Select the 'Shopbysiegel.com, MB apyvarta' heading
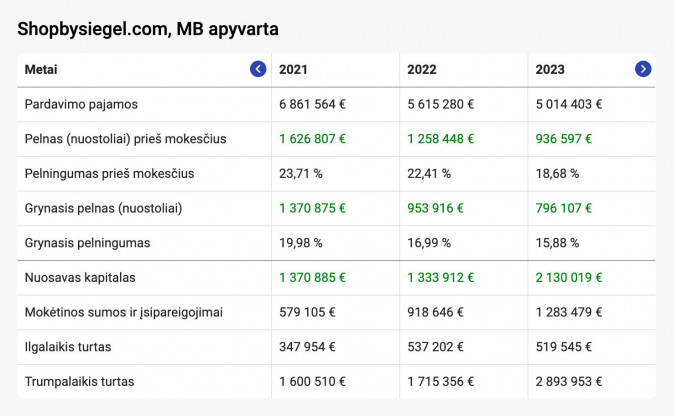This screenshot has height=416, width=678. pos(148,29)
